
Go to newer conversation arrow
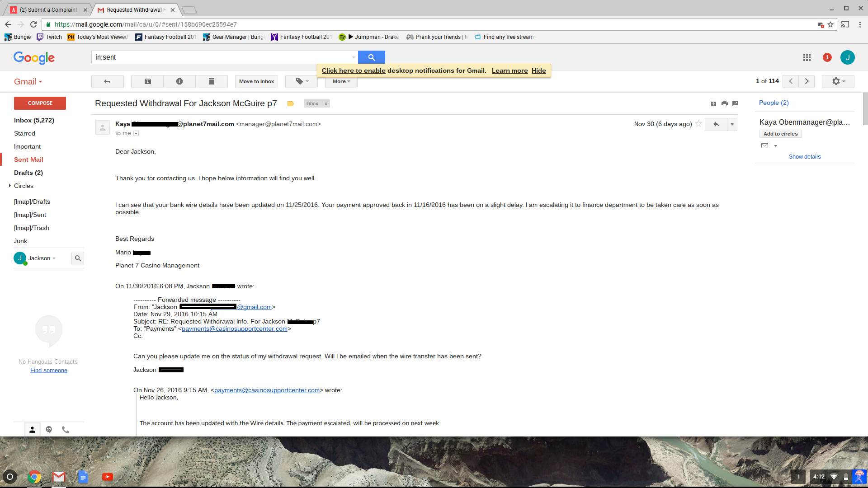coord(791,81)
